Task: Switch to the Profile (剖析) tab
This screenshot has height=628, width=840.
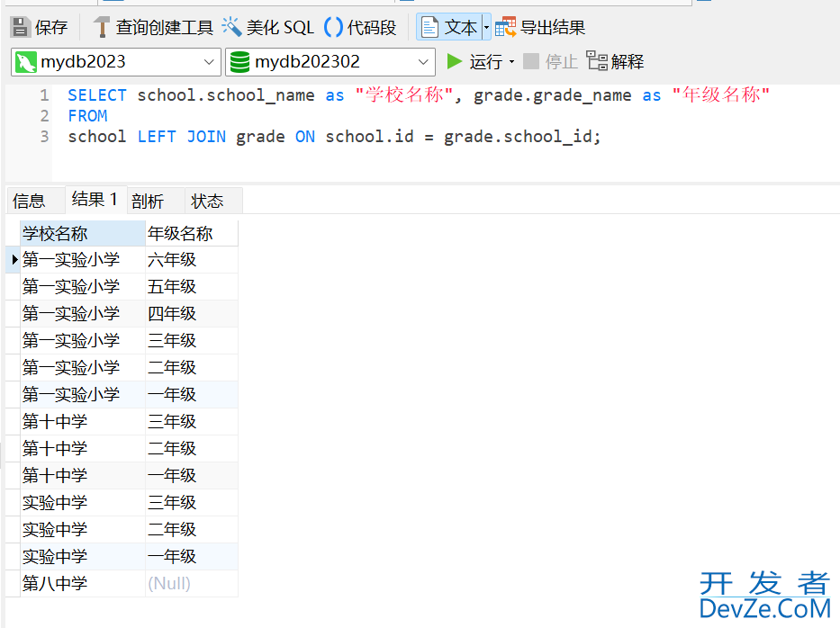Action: (156, 201)
